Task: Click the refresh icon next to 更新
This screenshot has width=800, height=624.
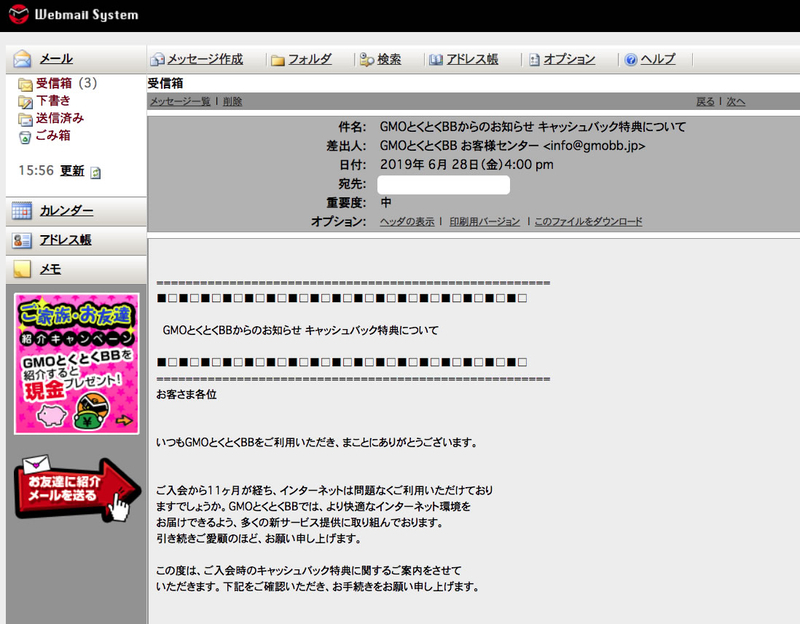Action: (x=95, y=172)
